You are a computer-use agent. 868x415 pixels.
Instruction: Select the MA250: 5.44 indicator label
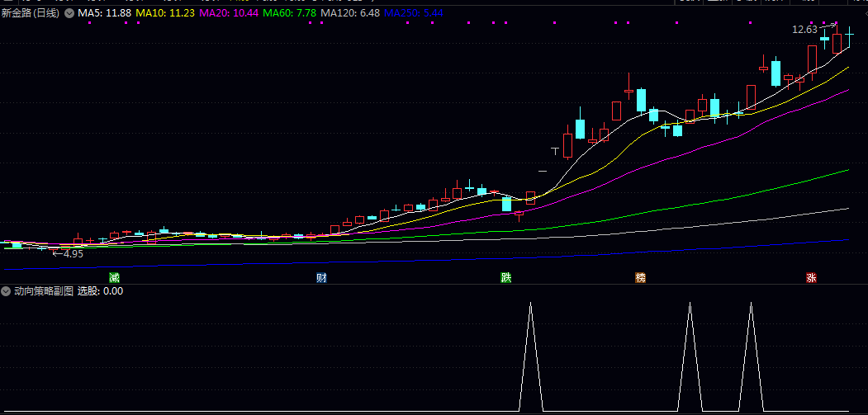tap(414, 13)
